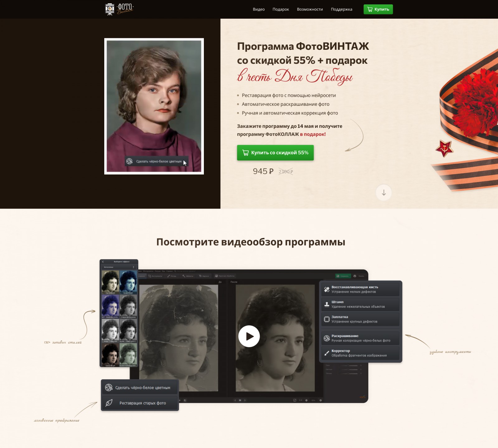This screenshot has width=498, height=448.
Task: Click back arrow in Выберите эффект panel
Action: 103,262
